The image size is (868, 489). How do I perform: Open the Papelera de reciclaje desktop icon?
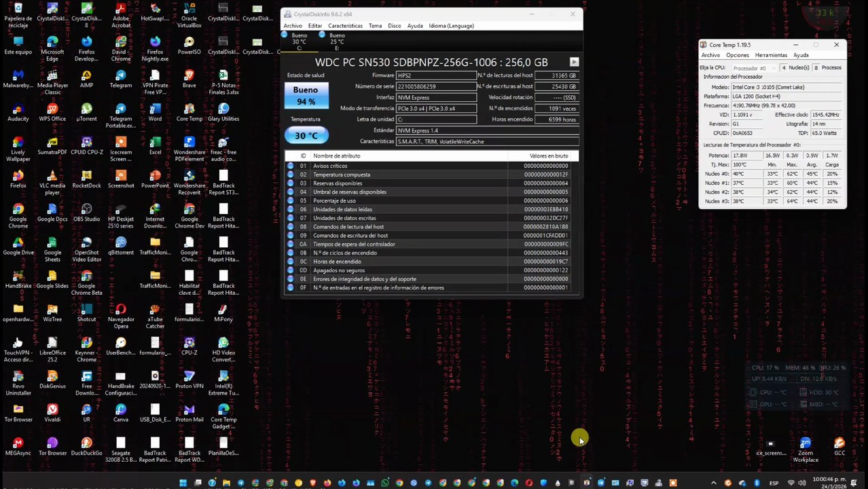[18, 15]
